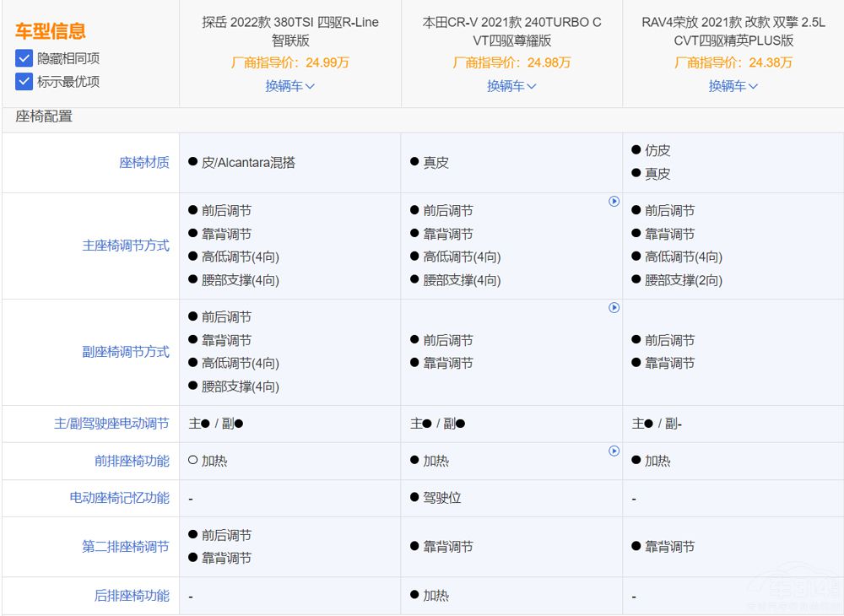Click the 电动座椅记忆功能 label

click(119, 498)
